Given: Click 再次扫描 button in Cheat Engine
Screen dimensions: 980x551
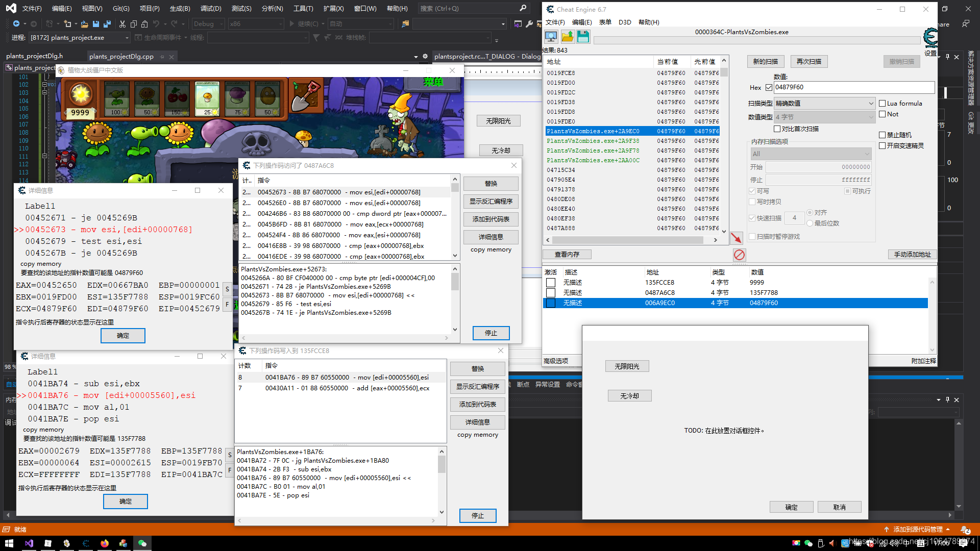Looking at the screenshot, I should (x=809, y=62).
